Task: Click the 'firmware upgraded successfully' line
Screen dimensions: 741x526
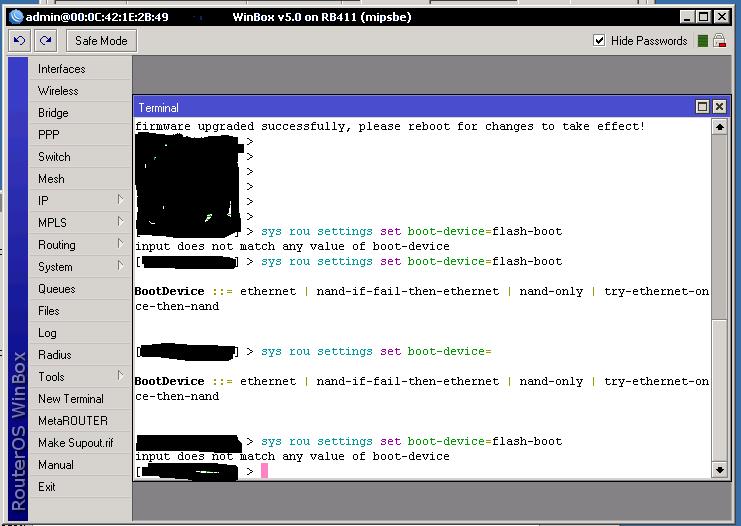Action: (x=390, y=127)
